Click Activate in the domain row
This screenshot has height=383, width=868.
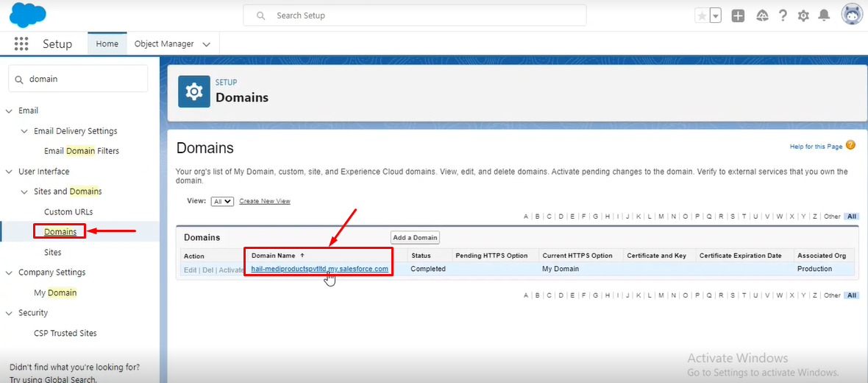point(232,270)
